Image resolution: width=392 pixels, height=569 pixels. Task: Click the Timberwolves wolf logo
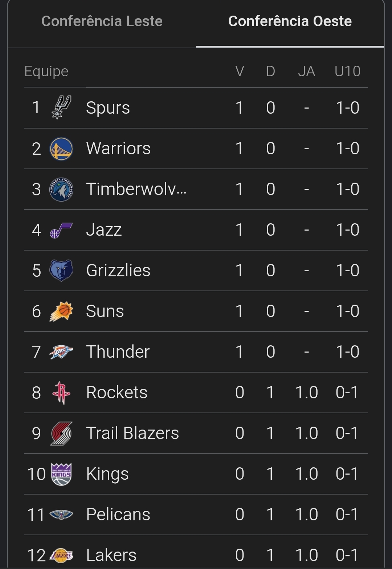pyautogui.click(x=61, y=189)
